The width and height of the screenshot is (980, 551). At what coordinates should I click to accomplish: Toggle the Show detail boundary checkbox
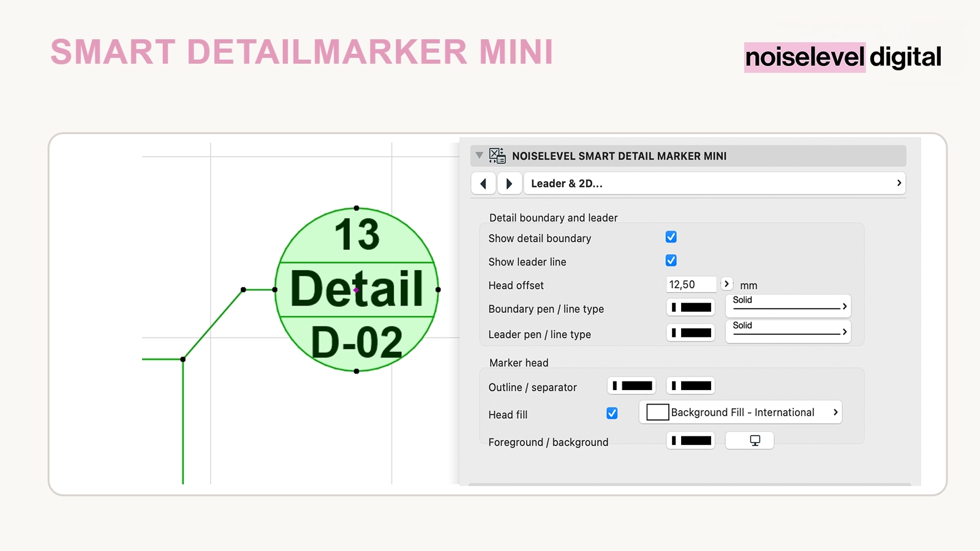[x=671, y=237]
